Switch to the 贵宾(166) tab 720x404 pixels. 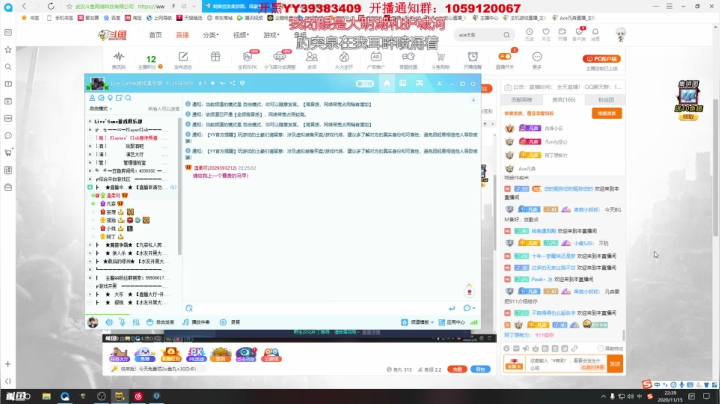563,100
